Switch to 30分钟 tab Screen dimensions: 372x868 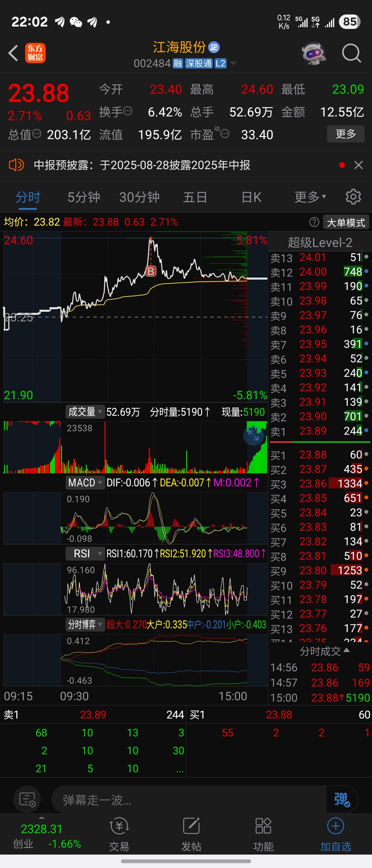(x=139, y=197)
